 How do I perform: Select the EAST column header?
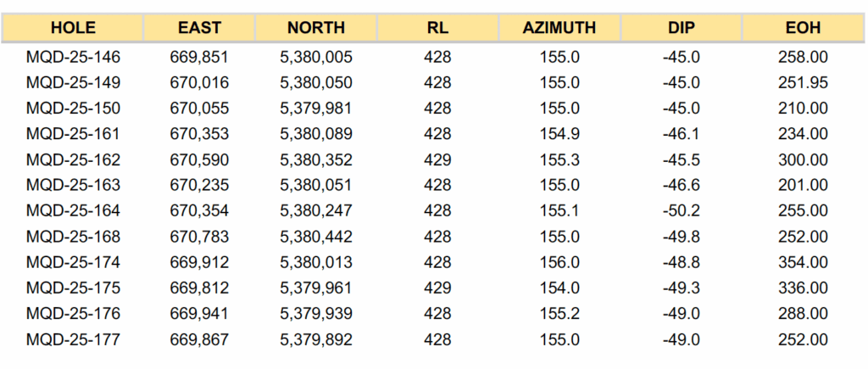point(199,28)
